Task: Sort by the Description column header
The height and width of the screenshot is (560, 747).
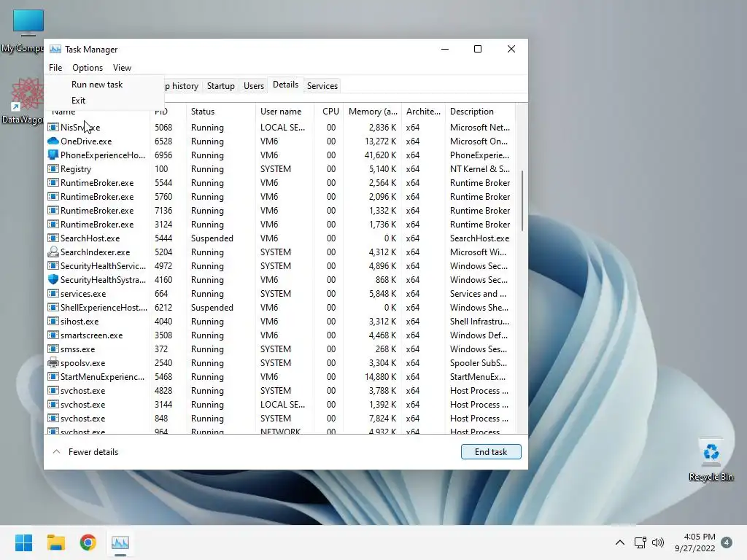Action: point(480,112)
